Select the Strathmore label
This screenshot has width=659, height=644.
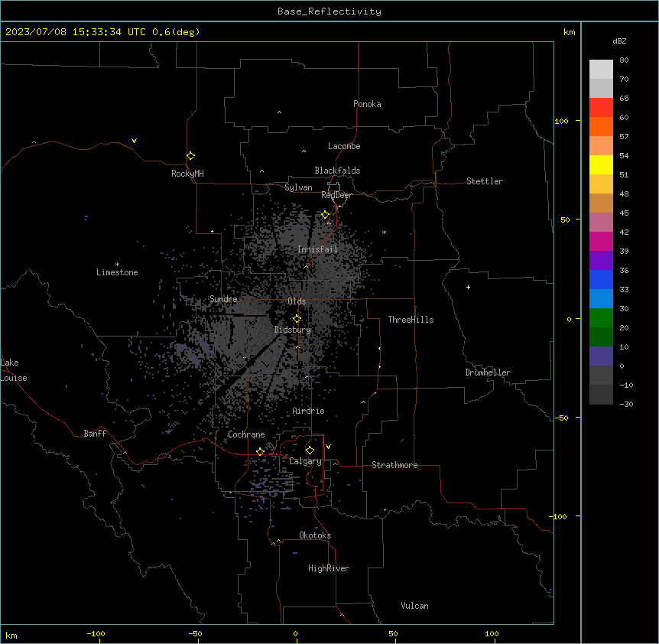click(394, 465)
